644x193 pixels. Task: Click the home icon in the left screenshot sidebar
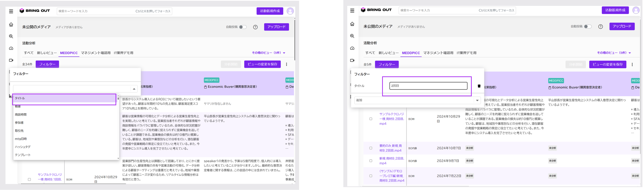(x=11, y=25)
